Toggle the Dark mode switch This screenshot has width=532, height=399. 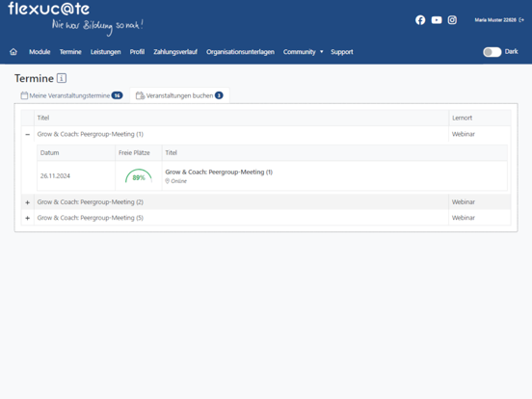coord(492,52)
